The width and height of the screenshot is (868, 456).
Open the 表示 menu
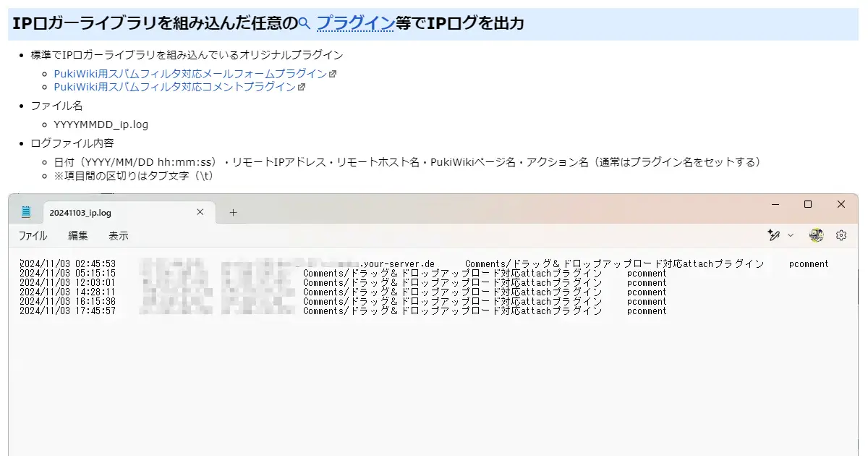[x=118, y=236]
